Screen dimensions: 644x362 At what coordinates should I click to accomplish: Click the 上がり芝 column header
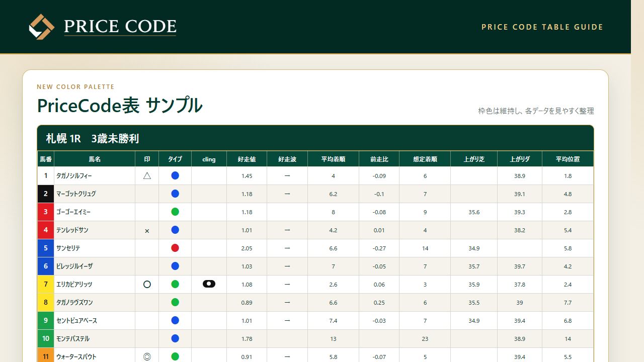coord(474,159)
